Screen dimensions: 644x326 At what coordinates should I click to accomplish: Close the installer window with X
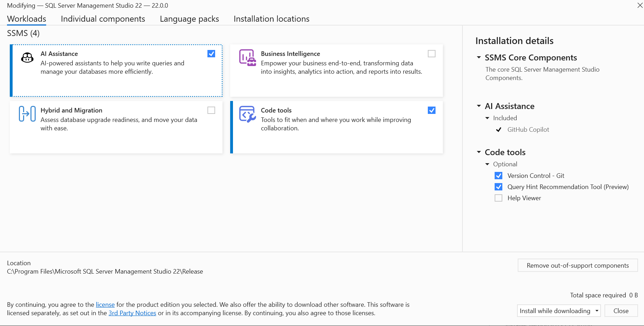(x=640, y=5)
